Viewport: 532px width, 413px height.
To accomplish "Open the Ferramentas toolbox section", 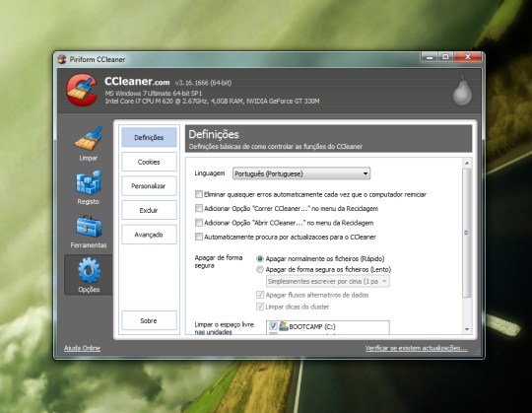I will pyautogui.click(x=89, y=231).
